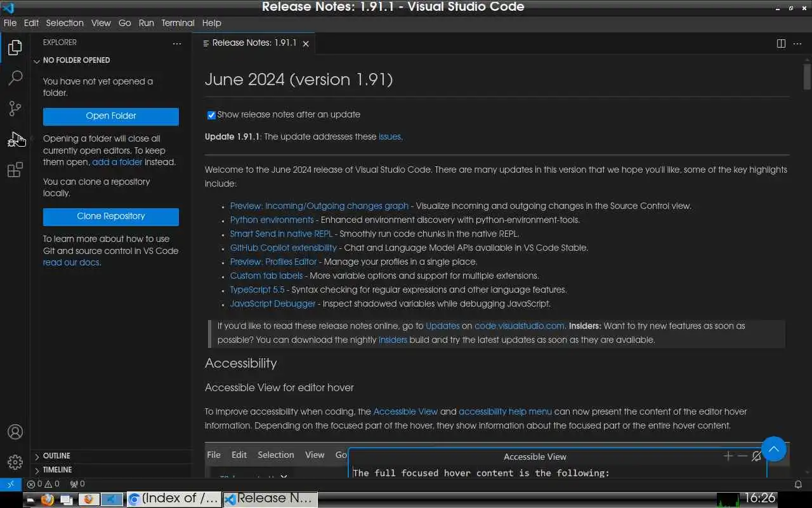
Task: Split the editor to the right
Action: pos(781,43)
